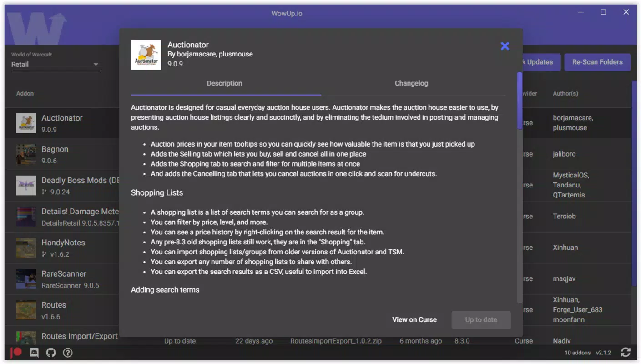Click the RoutesImportExport_1.0.2.zip file name
Screen dimensions: 641x364
coord(336,341)
